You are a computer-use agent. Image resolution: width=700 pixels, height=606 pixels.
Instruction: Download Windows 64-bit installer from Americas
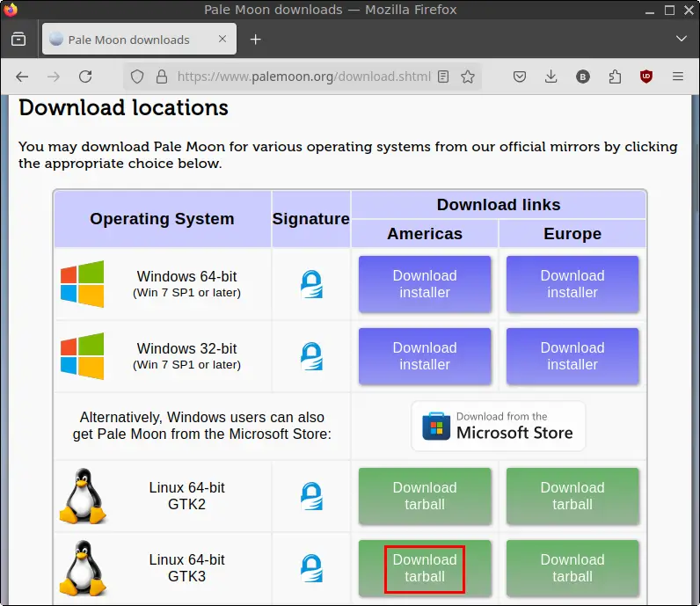click(x=425, y=284)
